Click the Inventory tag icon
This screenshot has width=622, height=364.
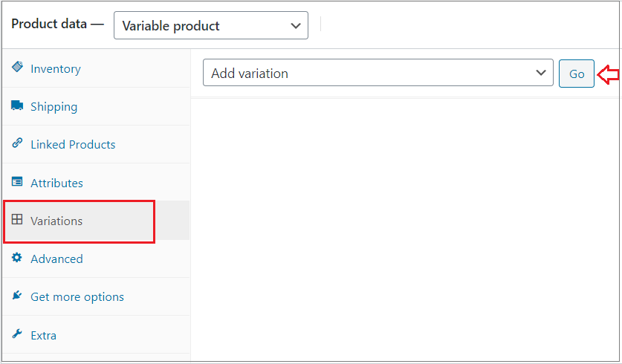[x=17, y=68]
